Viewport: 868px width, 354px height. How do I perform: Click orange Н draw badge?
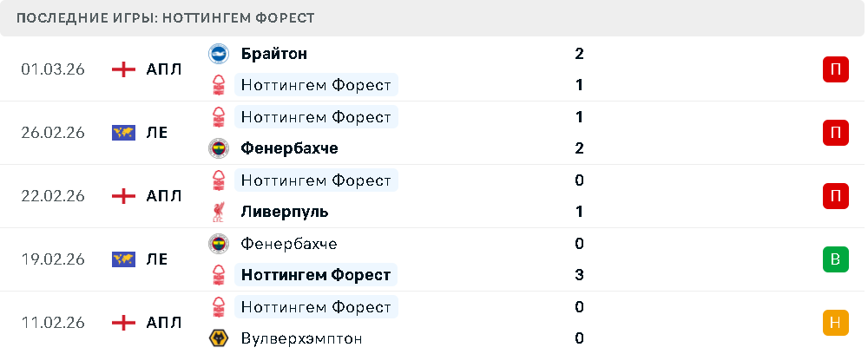pyautogui.click(x=836, y=323)
